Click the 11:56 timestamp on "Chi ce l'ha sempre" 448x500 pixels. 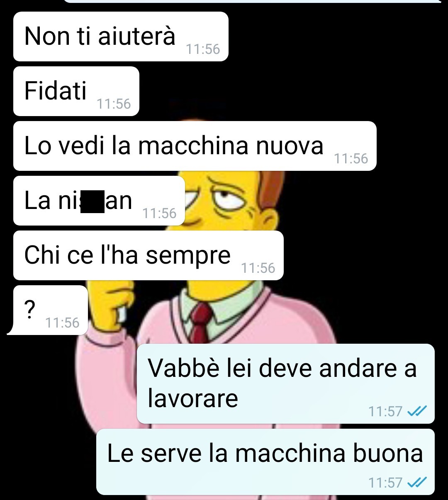pyautogui.click(x=258, y=268)
